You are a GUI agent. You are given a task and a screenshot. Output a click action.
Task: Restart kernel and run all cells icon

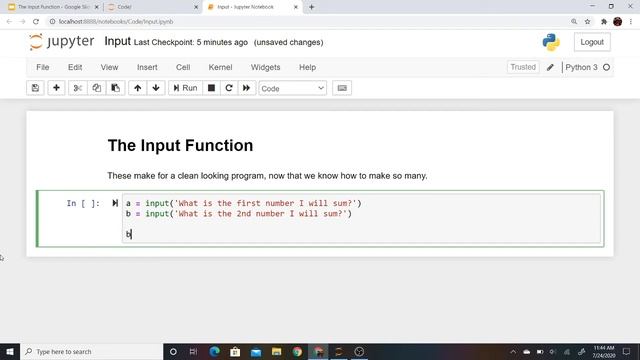[247, 88]
